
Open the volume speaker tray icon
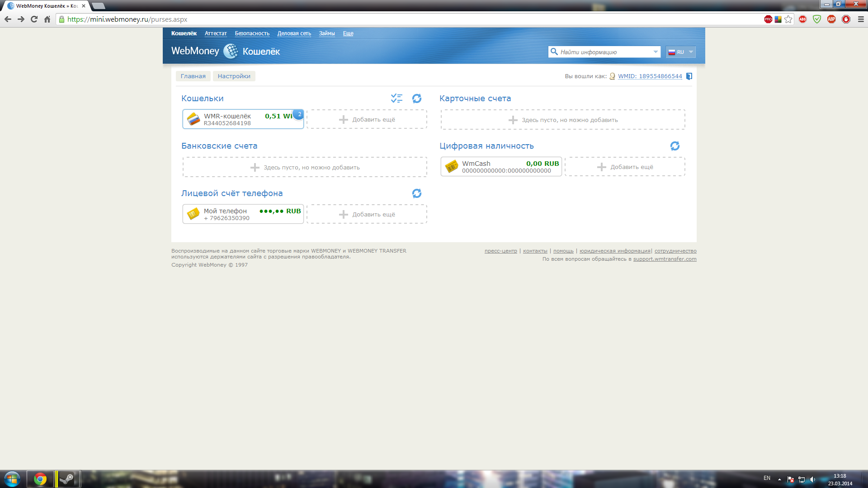812,479
